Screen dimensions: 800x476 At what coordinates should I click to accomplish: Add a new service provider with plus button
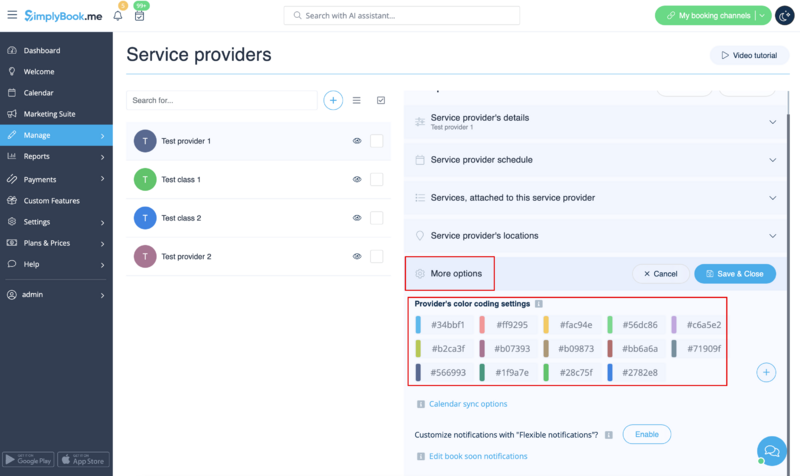333,101
